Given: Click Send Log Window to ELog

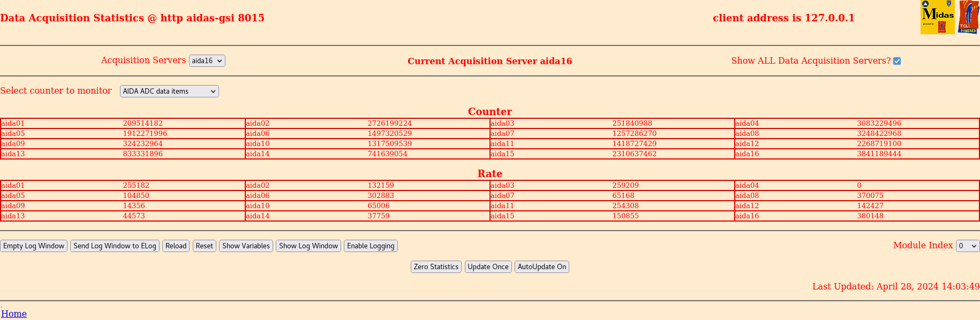Looking at the screenshot, I should pyautogui.click(x=115, y=246).
